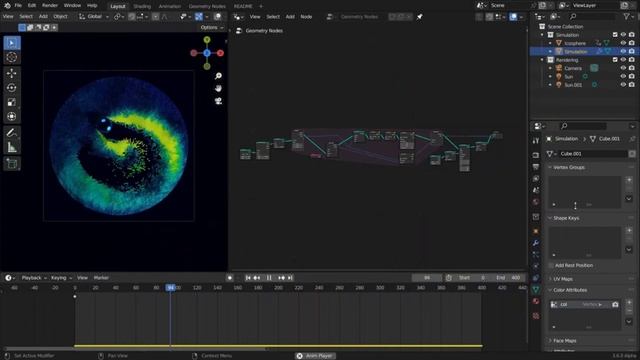Switch to the Shading workspace tab
The height and width of the screenshot is (360, 640).
pyautogui.click(x=142, y=6)
